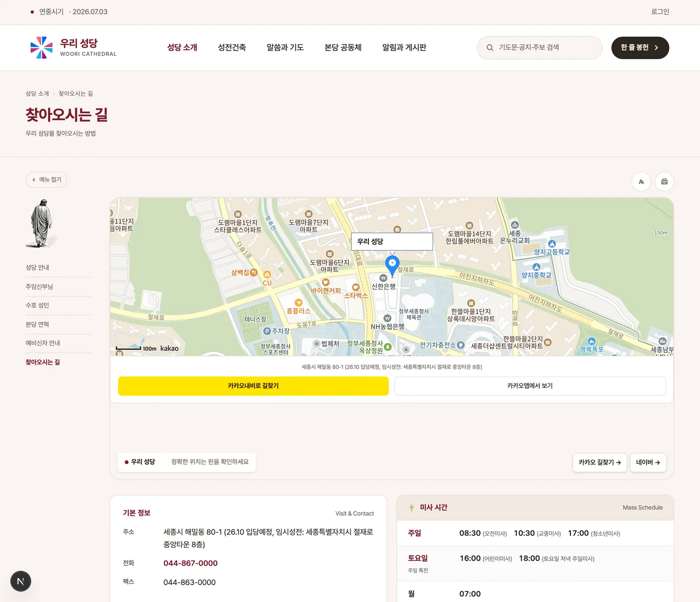Screen dimensions: 700x602
Task: Click the search magnifier icon
Action: (x=490, y=48)
